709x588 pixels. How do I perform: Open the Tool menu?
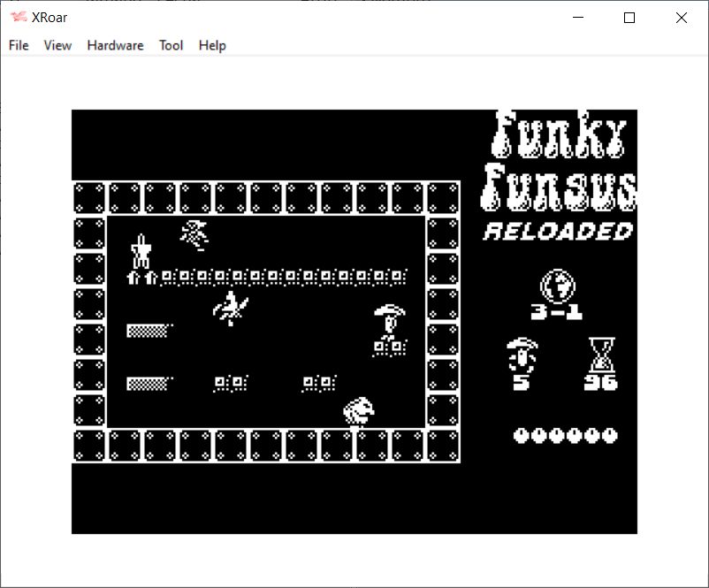pyautogui.click(x=171, y=45)
